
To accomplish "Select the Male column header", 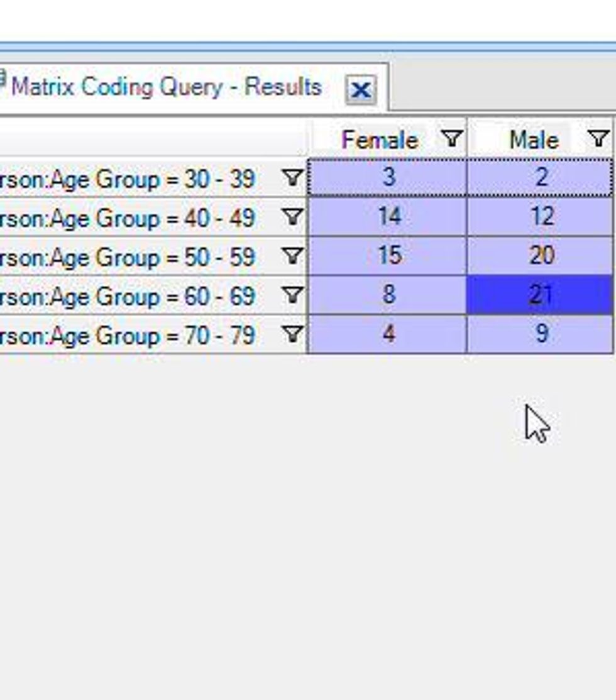I will [534, 139].
